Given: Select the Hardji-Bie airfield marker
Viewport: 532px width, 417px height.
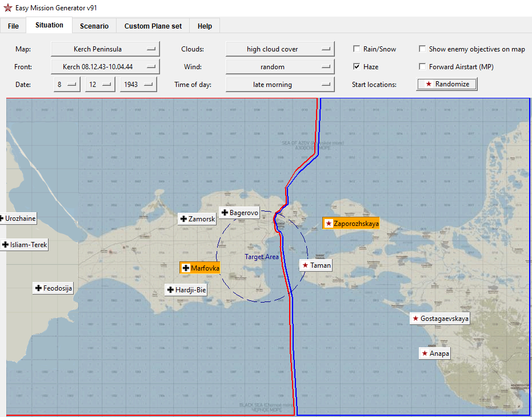Looking at the screenshot, I should [x=186, y=290].
